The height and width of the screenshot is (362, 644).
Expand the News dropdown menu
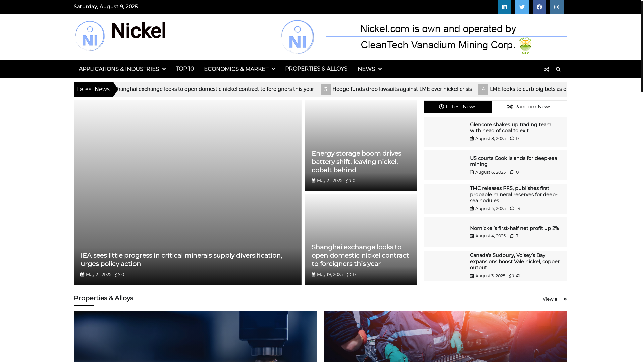(x=369, y=69)
